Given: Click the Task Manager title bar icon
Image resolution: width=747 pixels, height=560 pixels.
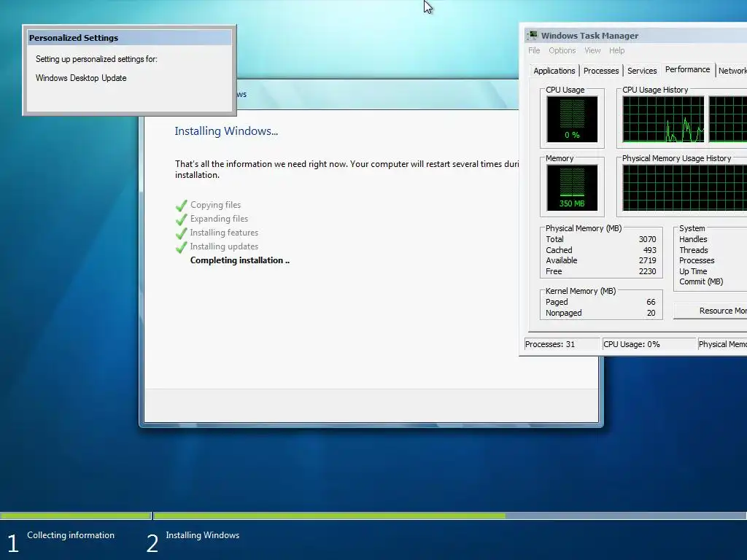Looking at the screenshot, I should tap(533, 35).
